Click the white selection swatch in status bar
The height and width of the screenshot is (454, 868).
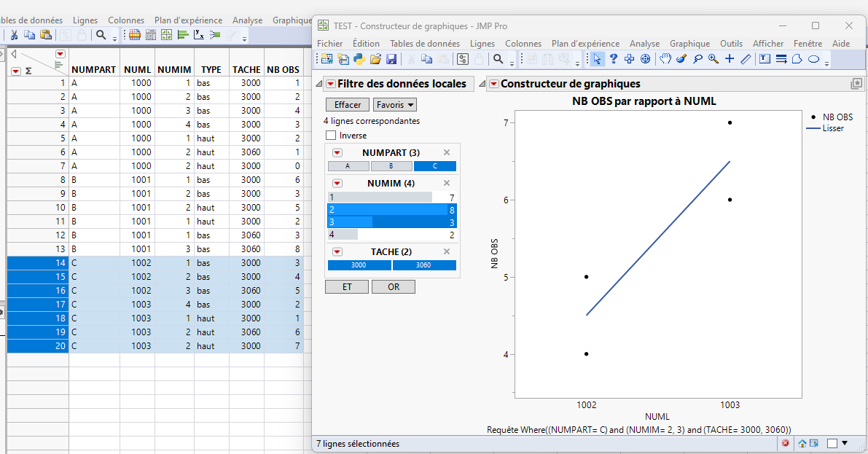(832, 442)
